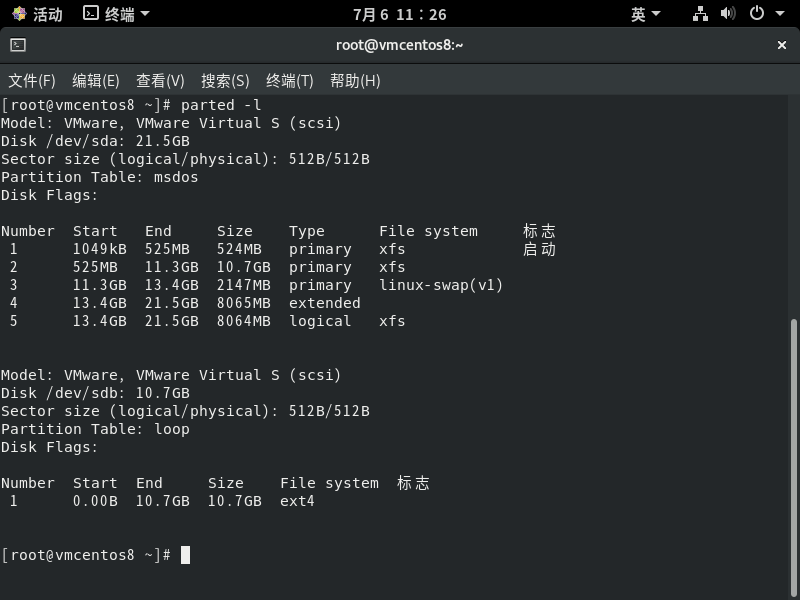Open the 编辑(E) menu
800x600 pixels.
(96, 81)
